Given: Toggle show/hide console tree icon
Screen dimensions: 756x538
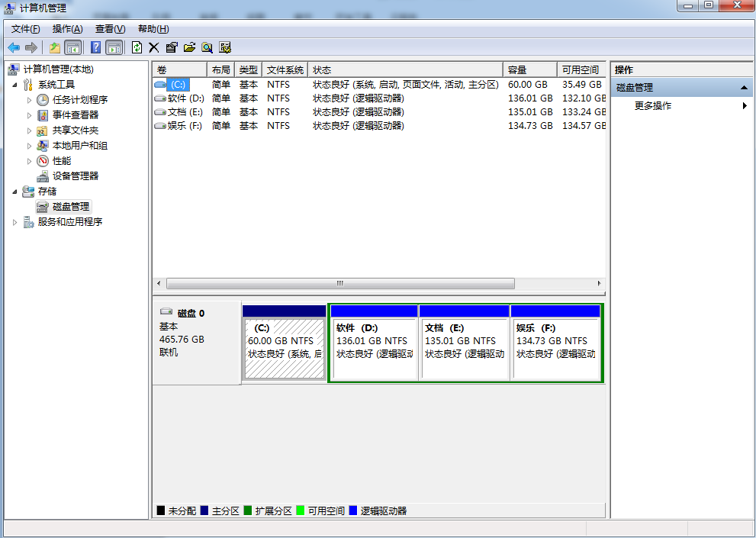Looking at the screenshot, I should click(72, 47).
